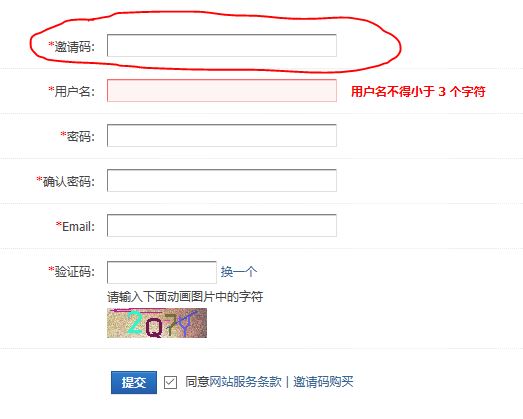Click the red 用户名不得小于3个字符 error message
This screenshot has height=419, width=523.
tap(418, 91)
